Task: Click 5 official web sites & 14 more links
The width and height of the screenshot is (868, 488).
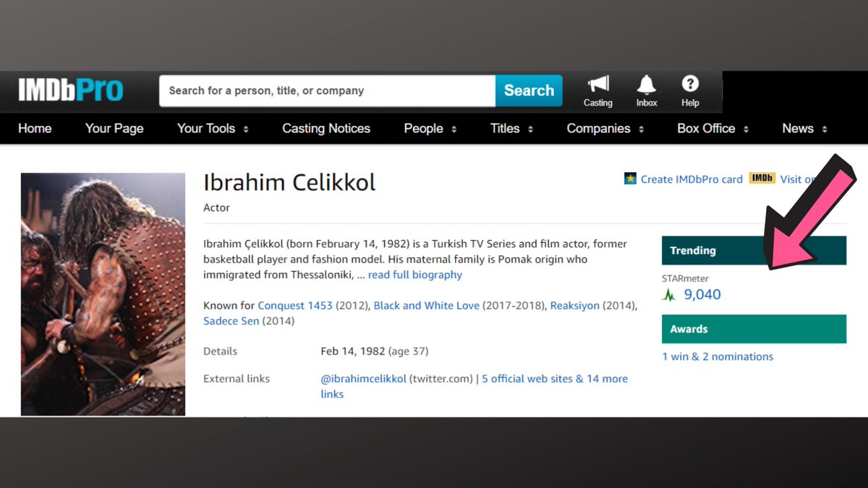Action: [x=475, y=386]
